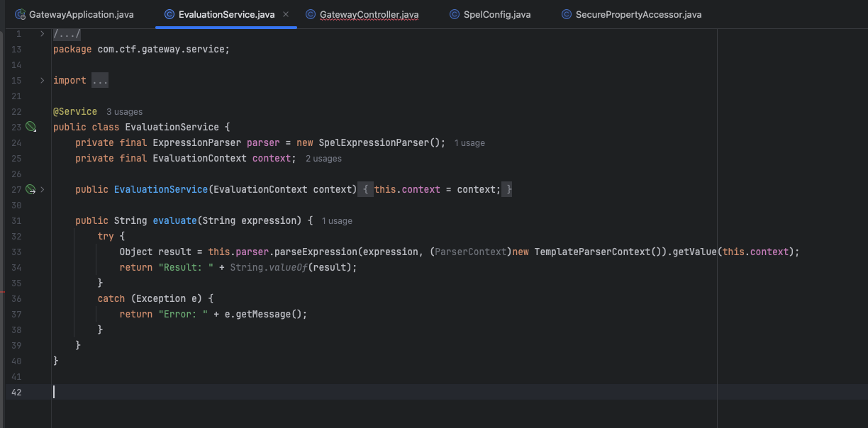This screenshot has width=868, height=428.
Task: Expand the folded imports at line 15
Action: click(43, 80)
